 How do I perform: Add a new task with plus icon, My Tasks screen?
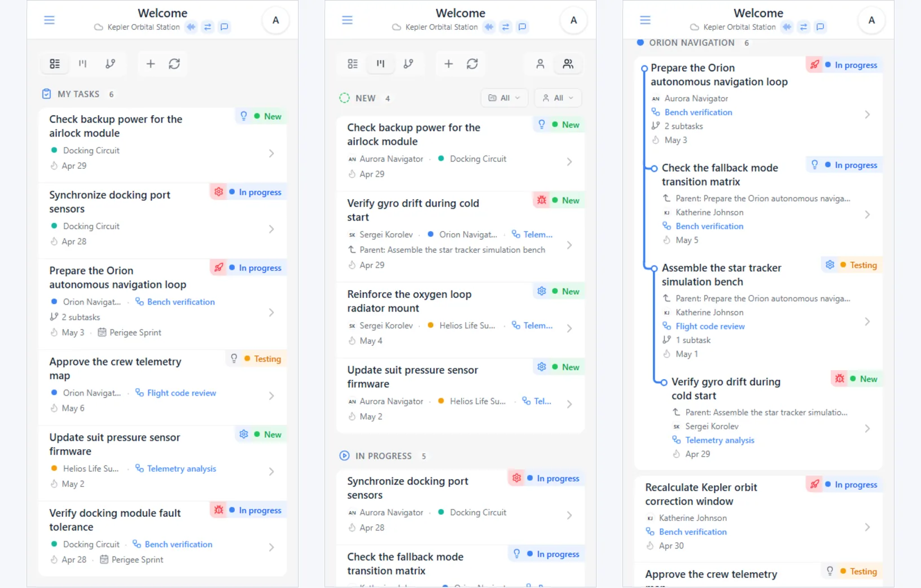click(151, 64)
